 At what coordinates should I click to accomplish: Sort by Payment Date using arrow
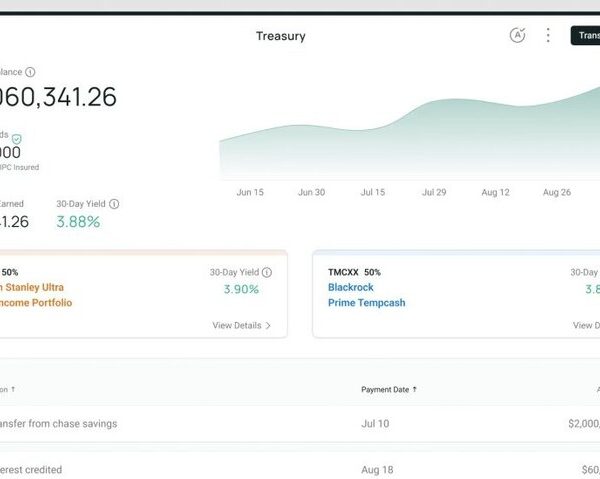(x=415, y=389)
